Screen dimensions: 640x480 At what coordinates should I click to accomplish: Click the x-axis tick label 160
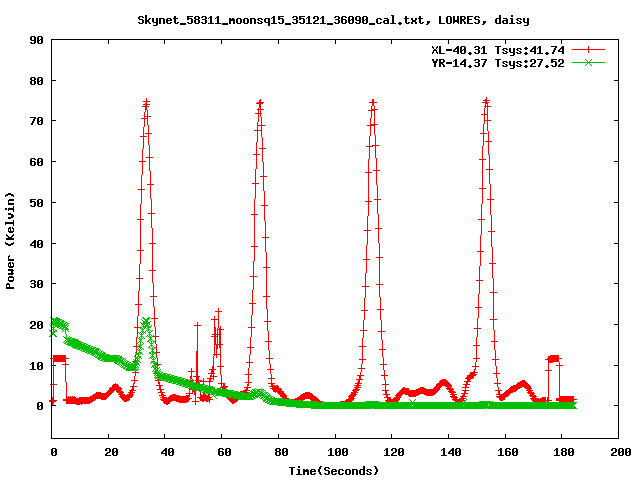pos(507,452)
